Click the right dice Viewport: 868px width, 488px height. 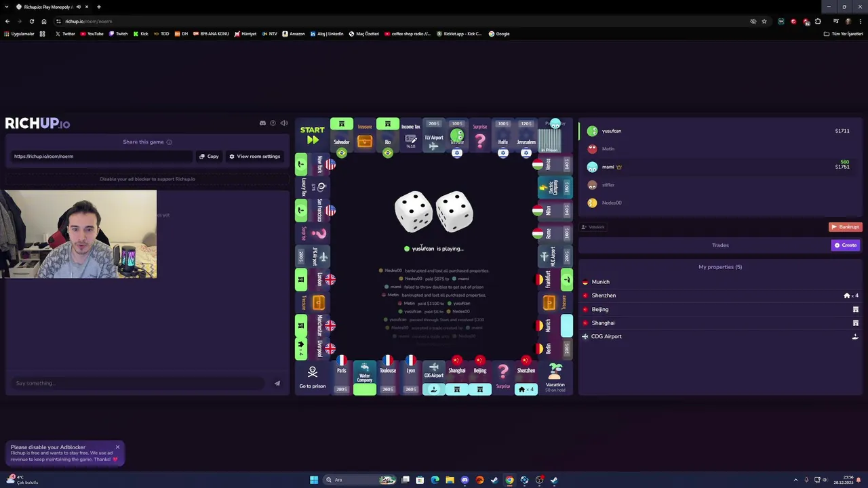pos(454,211)
